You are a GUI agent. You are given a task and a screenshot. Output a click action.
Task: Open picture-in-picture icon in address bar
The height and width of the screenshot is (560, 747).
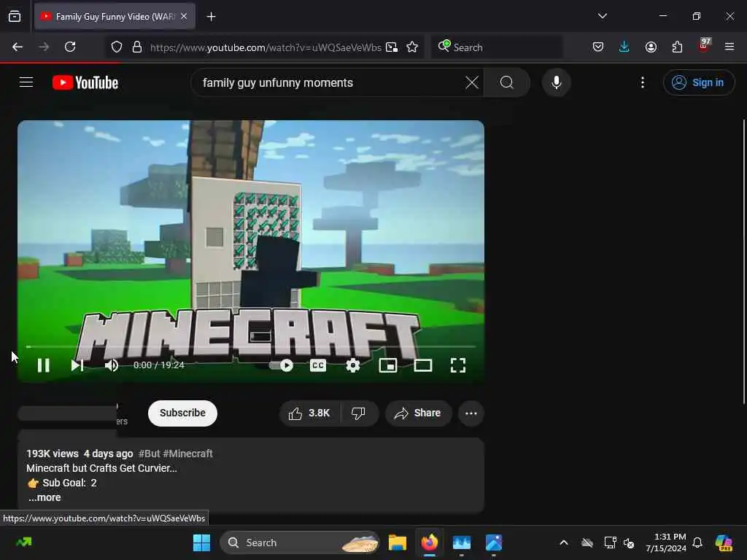tap(392, 47)
